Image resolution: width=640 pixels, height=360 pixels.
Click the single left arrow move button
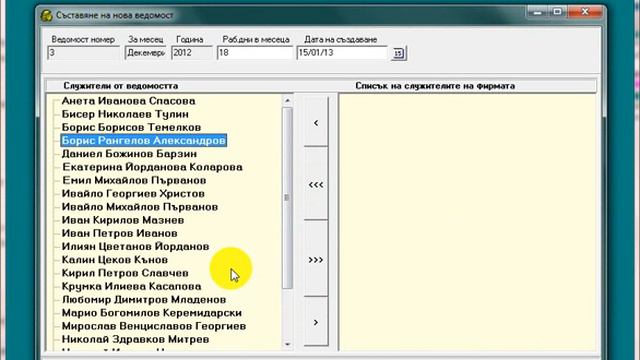316,122
